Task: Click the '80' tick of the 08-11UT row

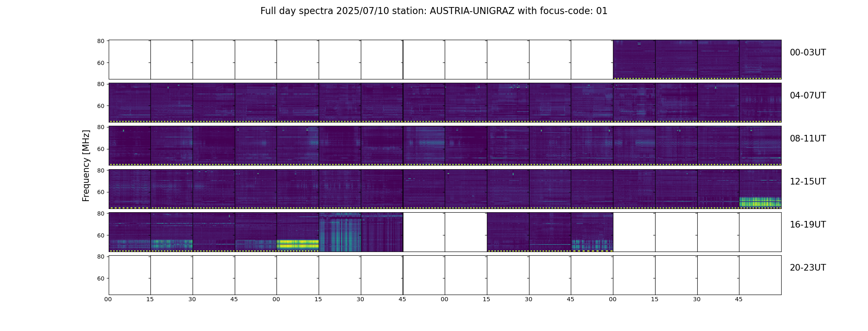Action: [x=100, y=127]
